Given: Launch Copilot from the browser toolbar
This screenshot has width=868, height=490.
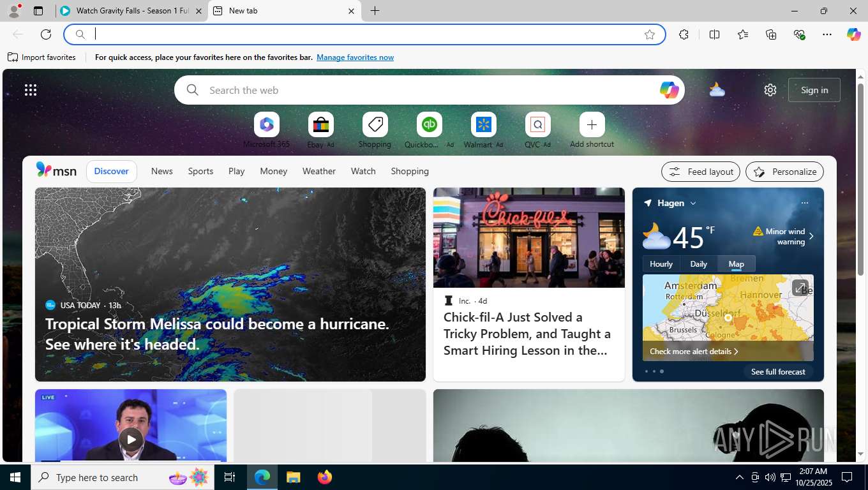Looking at the screenshot, I should click(854, 34).
